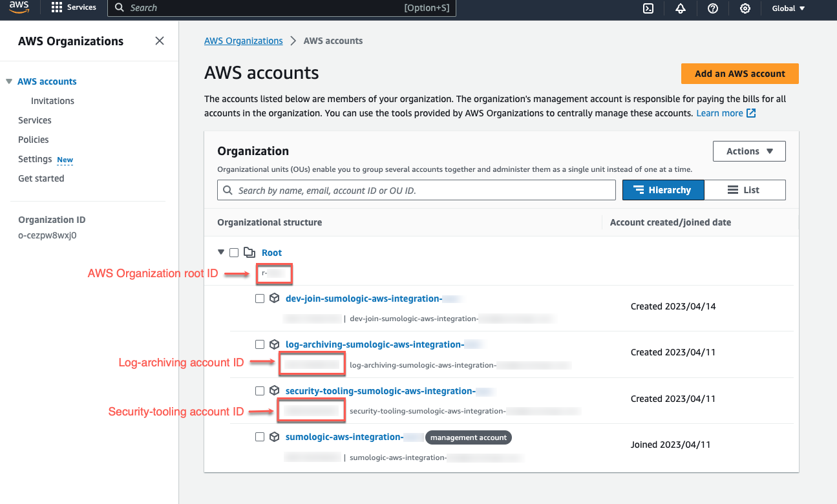Open the Global region dropdown

click(x=787, y=8)
